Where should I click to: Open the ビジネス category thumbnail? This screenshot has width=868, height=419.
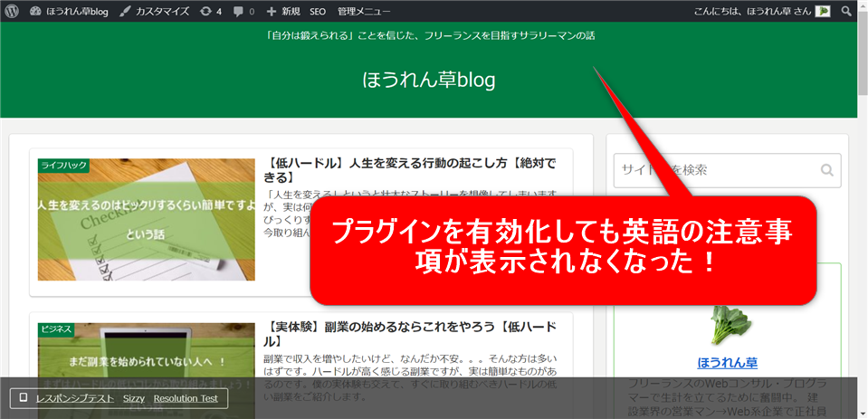point(147,371)
